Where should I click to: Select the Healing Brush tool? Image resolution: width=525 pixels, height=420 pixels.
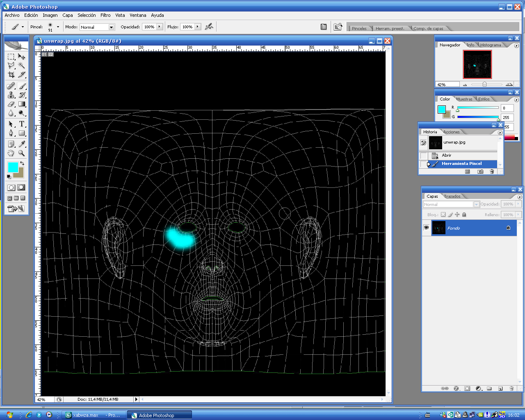[11, 86]
